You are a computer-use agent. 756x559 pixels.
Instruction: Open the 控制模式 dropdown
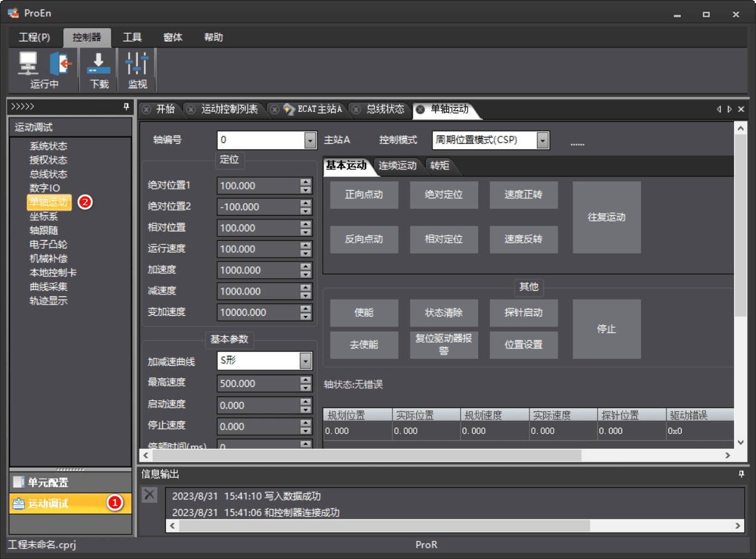coord(543,140)
